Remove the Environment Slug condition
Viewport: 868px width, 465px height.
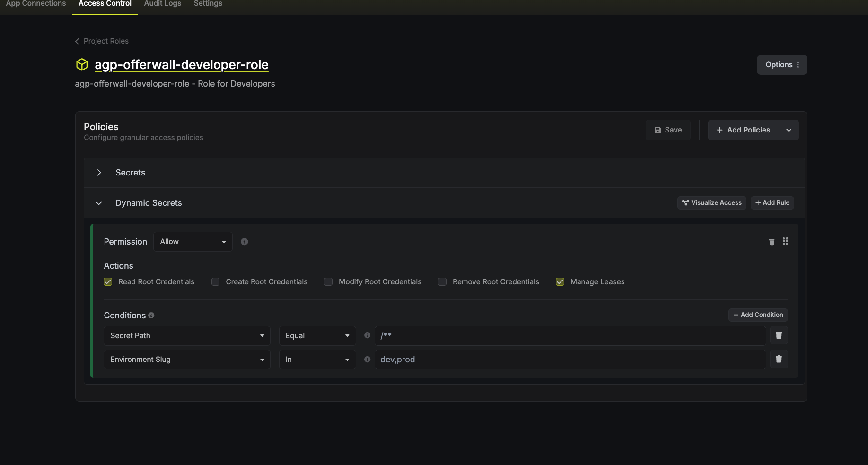click(x=779, y=359)
